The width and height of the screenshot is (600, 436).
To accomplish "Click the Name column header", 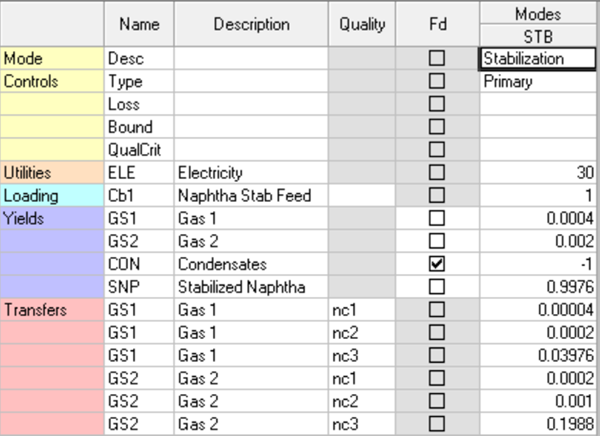I will (139, 24).
